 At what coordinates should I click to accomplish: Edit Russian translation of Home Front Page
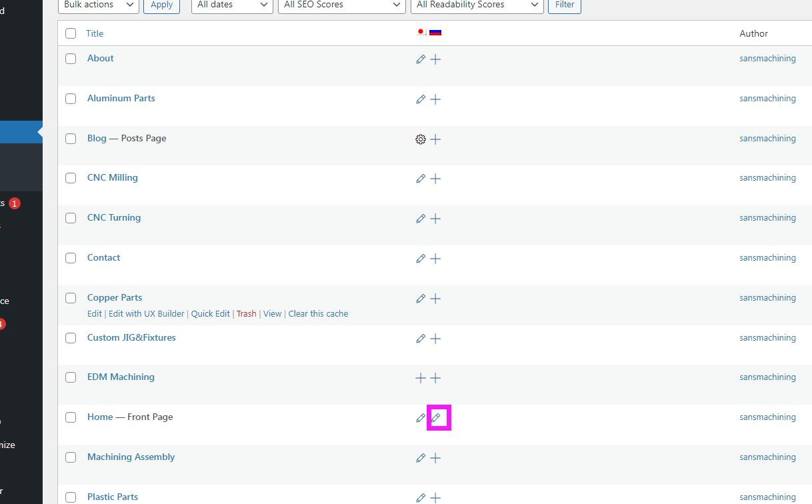click(435, 418)
